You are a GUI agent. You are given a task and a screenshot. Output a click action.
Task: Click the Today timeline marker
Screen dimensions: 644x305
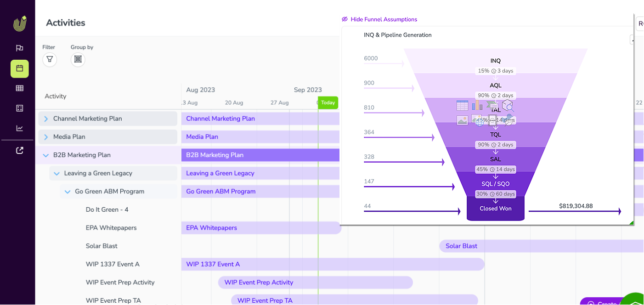coord(328,102)
